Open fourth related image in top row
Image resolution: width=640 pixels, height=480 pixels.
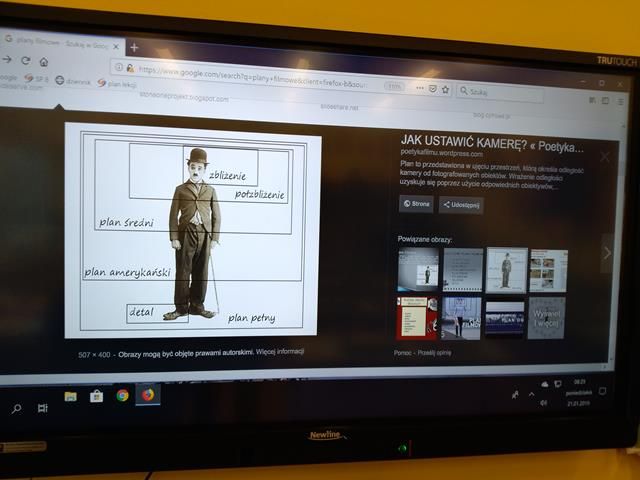click(548, 271)
